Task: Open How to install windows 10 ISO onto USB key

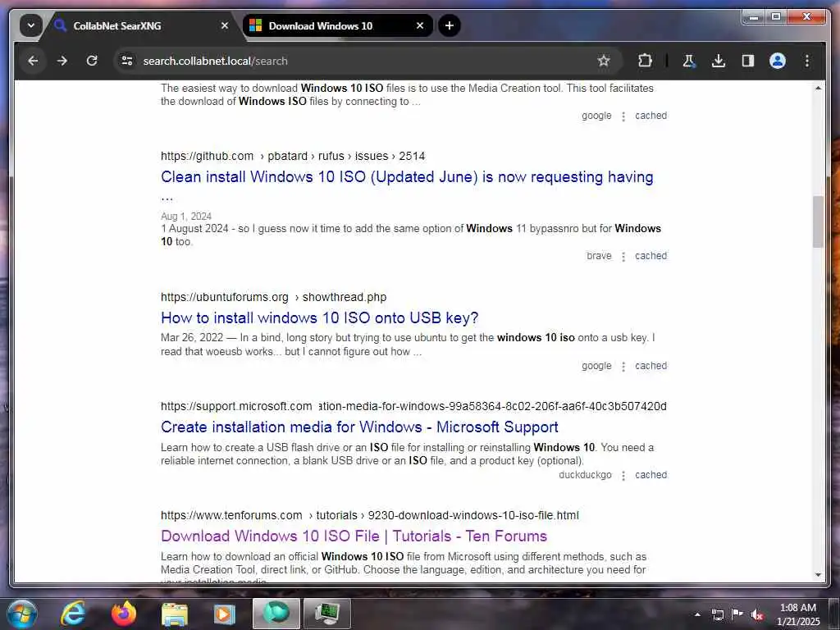Action: point(319,317)
